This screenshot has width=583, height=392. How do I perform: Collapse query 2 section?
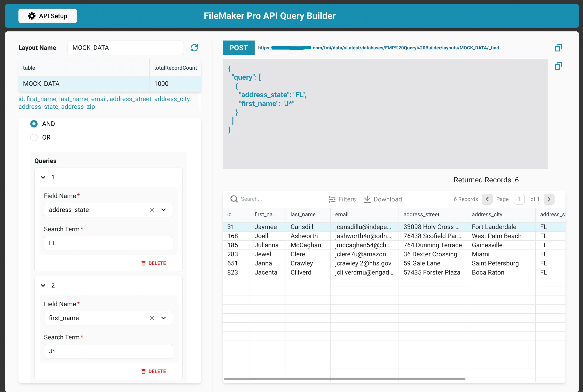43,285
